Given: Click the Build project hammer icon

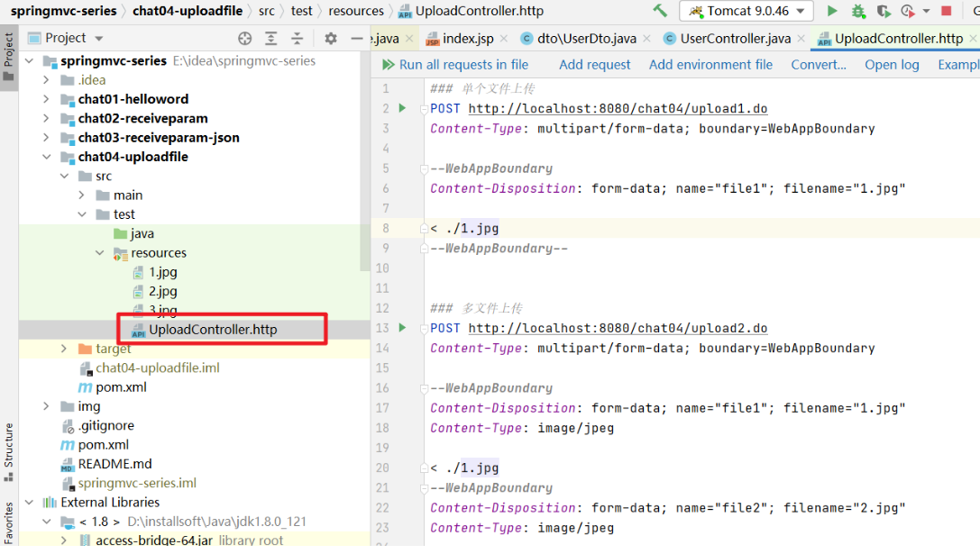Looking at the screenshot, I should click(661, 11).
